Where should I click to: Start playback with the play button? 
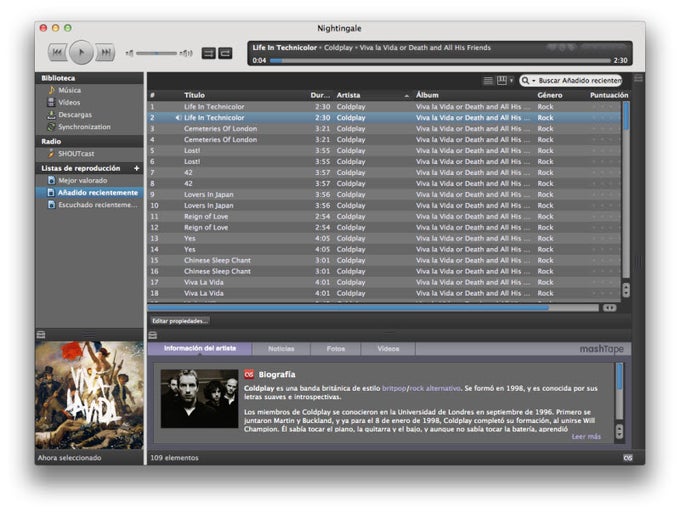pos(81,52)
